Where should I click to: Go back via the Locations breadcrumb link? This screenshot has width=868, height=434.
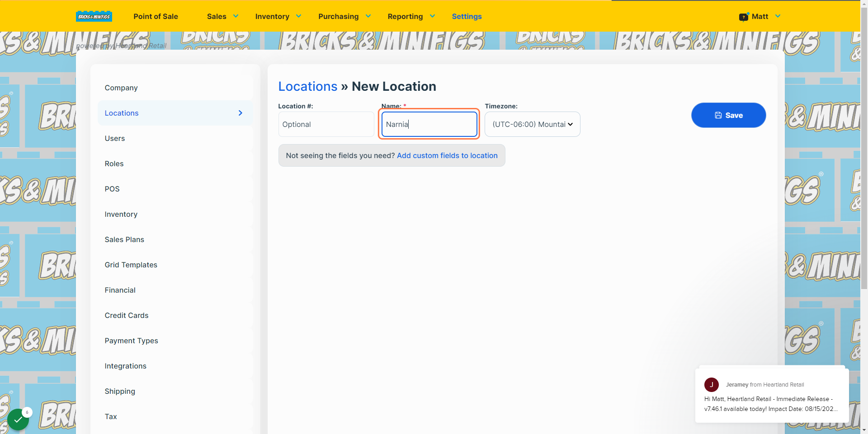coord(308,86)
